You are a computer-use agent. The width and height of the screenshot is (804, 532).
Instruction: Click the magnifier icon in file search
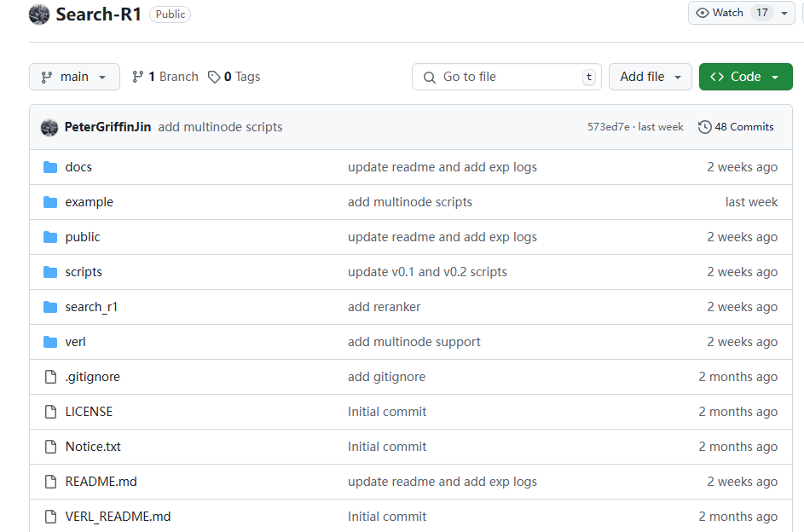(429, 78)
